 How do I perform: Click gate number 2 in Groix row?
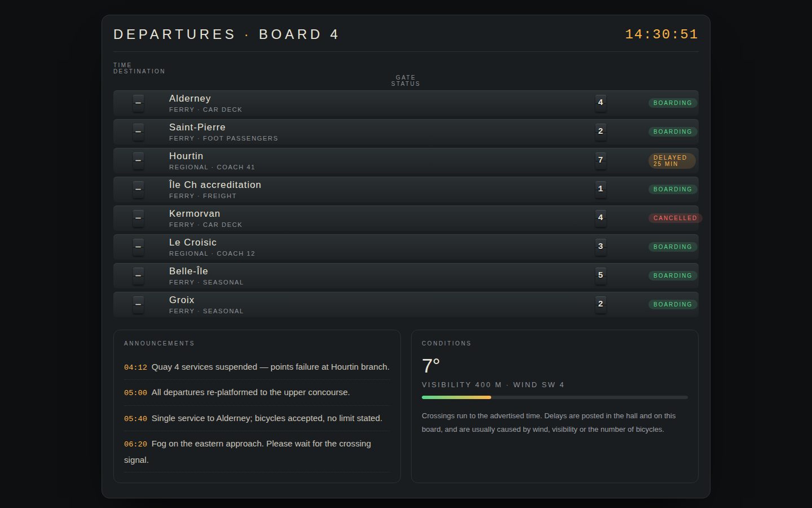click(x=601, y=304)
